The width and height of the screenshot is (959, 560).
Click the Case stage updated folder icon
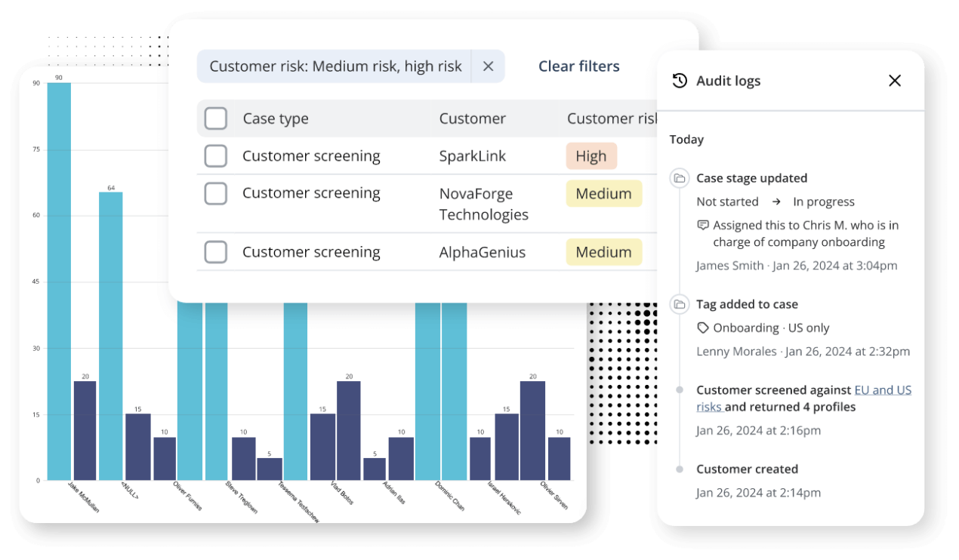(x=680, y=178)
